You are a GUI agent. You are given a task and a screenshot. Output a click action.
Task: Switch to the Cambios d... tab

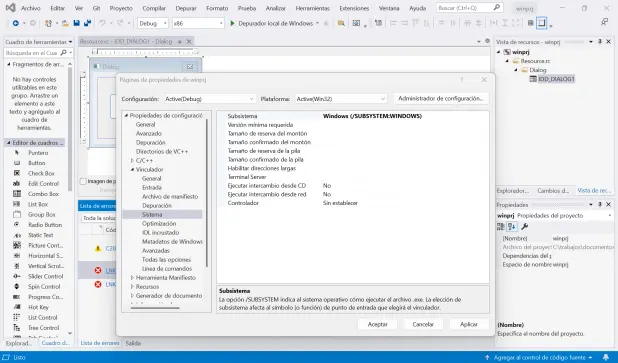pos(553,190)
